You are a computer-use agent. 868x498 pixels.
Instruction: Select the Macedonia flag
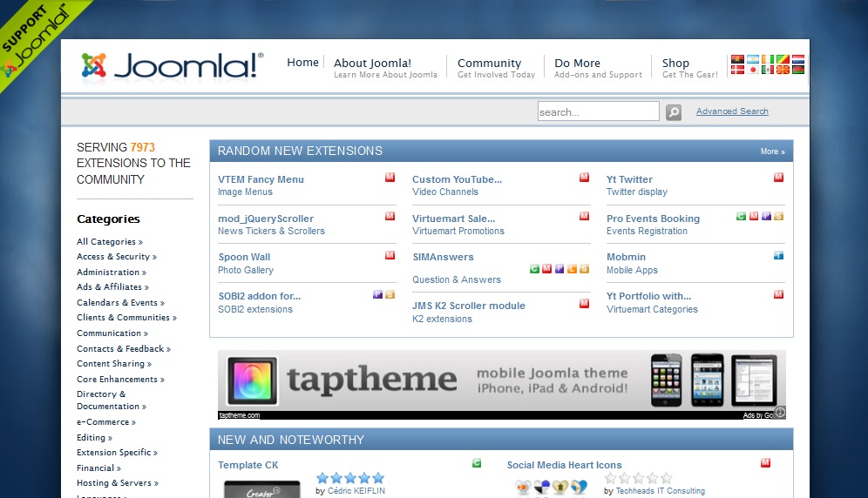click(x=783, y=70)
